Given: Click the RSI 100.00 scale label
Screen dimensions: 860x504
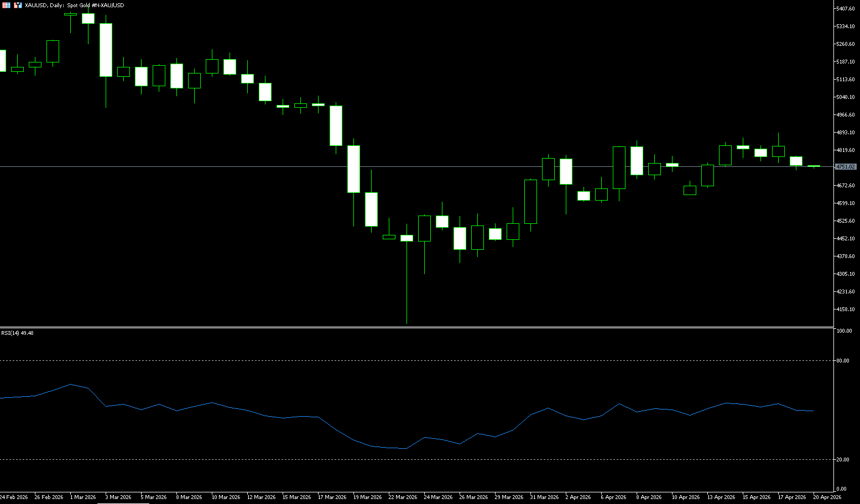Looking at the screenshot, I should coord(844,331).
